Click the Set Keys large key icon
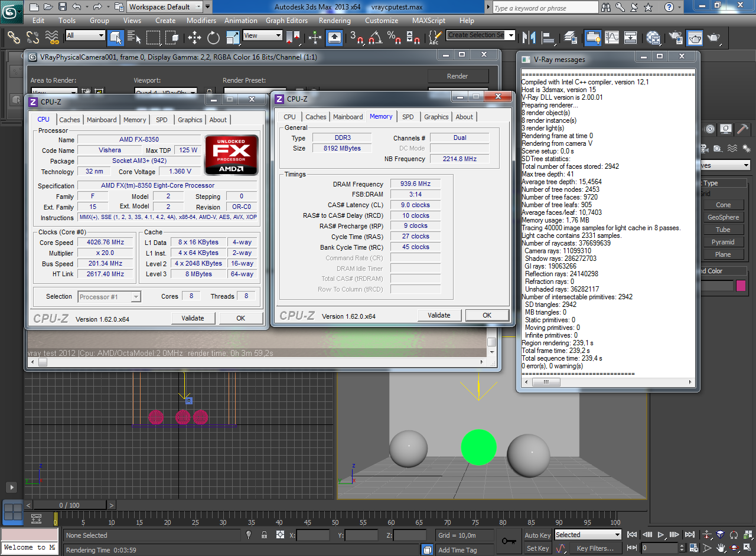Image resolution: width=756 pixels, height=556 pixels. click(509, 541)
